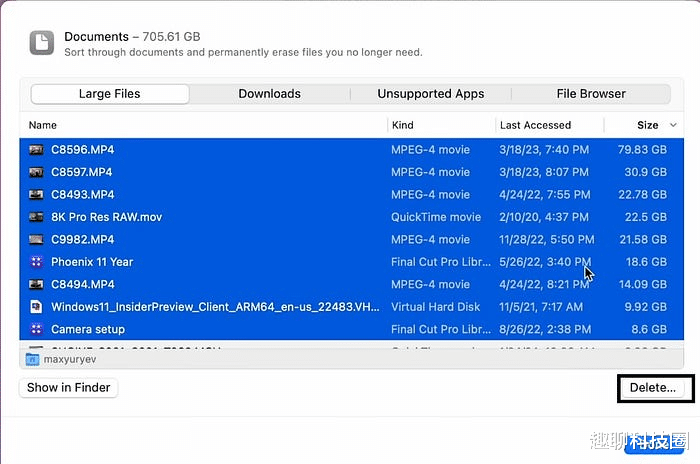The height and width of the screenshot is (464, 700).
Task: Click the maxyuryev home folder icon
Action: [x=32, y=359]
